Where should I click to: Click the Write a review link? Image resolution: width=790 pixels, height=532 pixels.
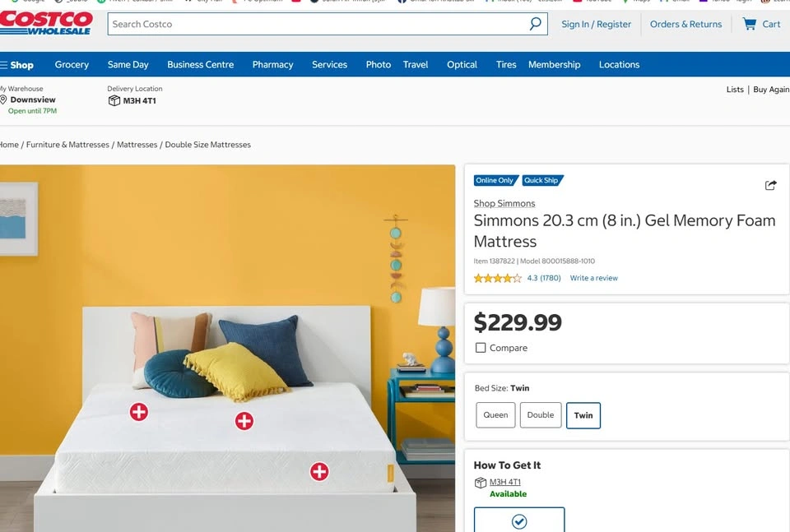[x=593, y=278]
